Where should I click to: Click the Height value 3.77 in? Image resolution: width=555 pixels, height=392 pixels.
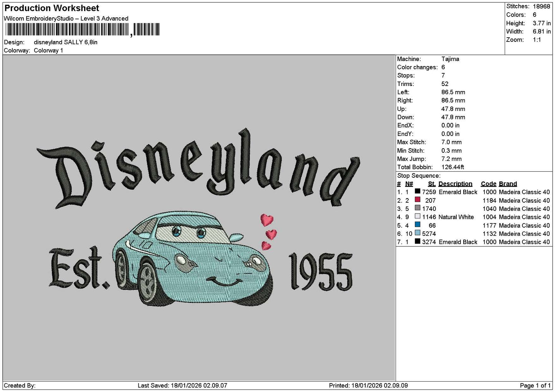[542, 23]
